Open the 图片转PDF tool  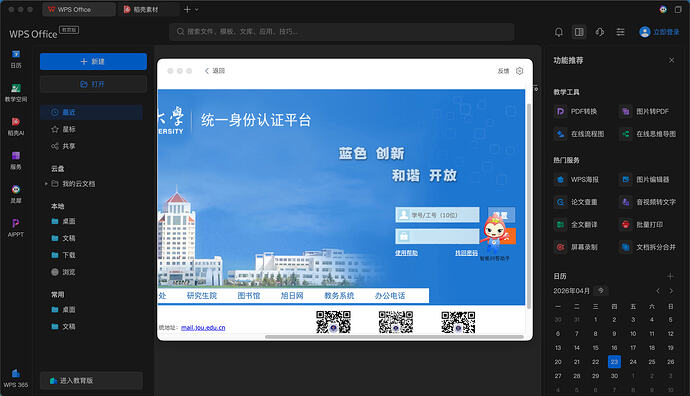(x=644, y=111)
